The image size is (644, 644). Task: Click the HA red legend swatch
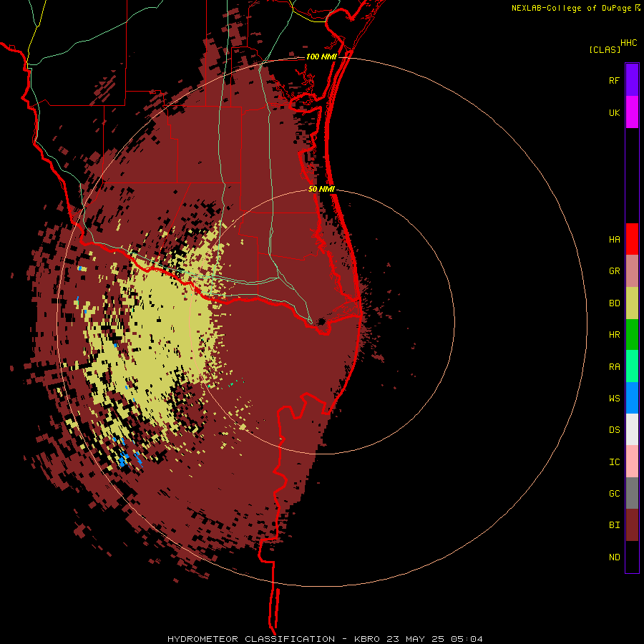point(632,239)
